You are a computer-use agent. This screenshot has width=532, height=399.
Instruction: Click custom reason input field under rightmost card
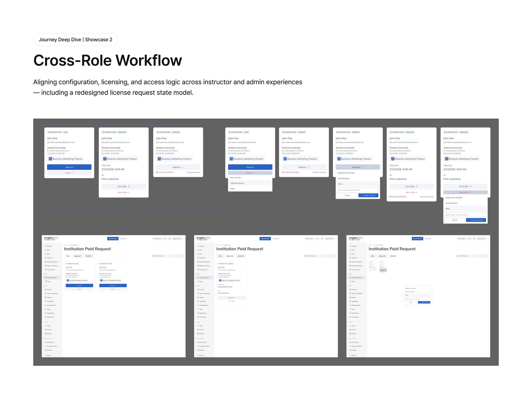click(465, 215)
